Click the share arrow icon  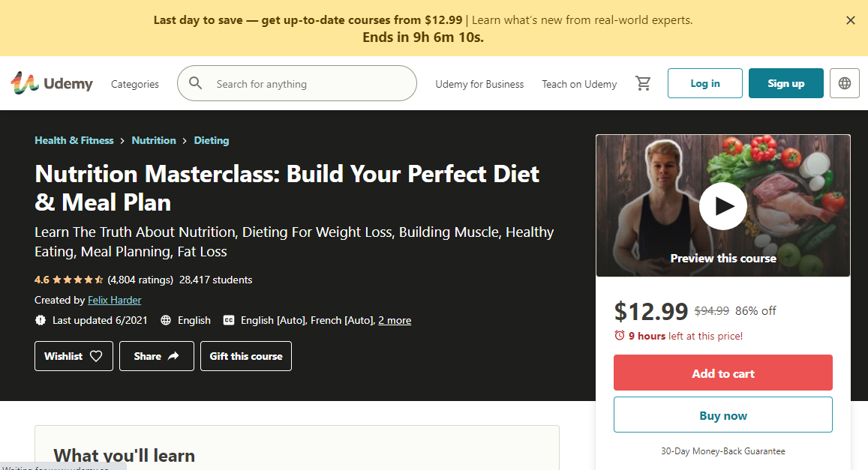click(x=173, y=355)
